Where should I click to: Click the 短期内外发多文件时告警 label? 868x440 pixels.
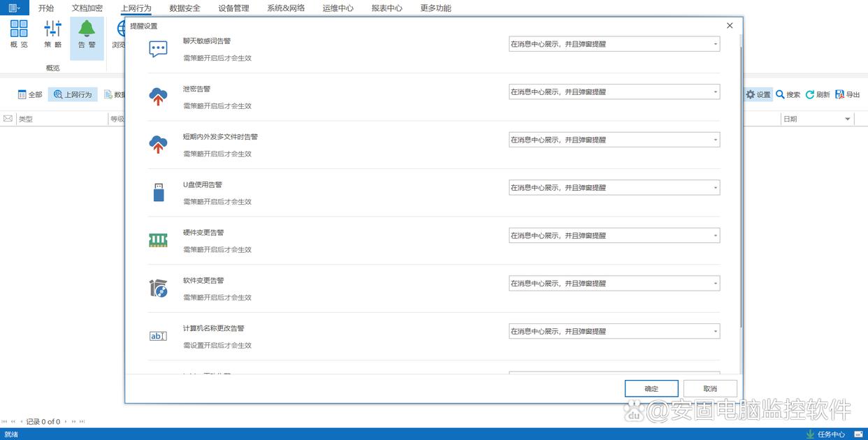tap(221, 137)
